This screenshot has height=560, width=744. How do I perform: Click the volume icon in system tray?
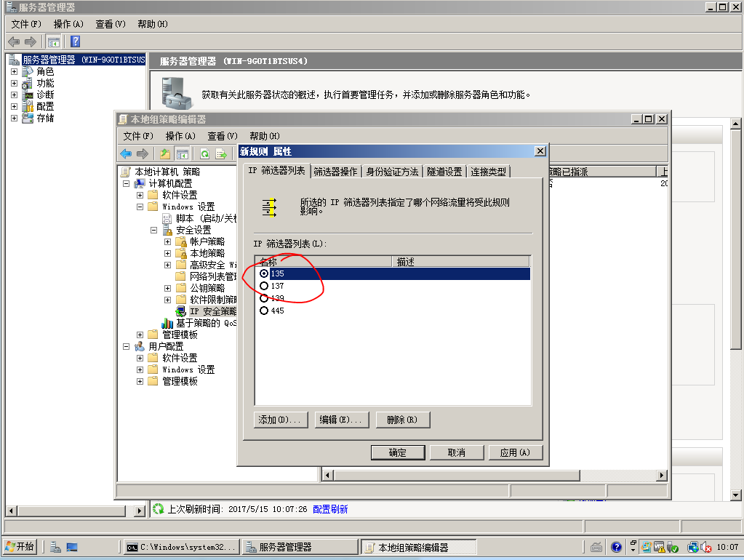(x=705, y=547)
